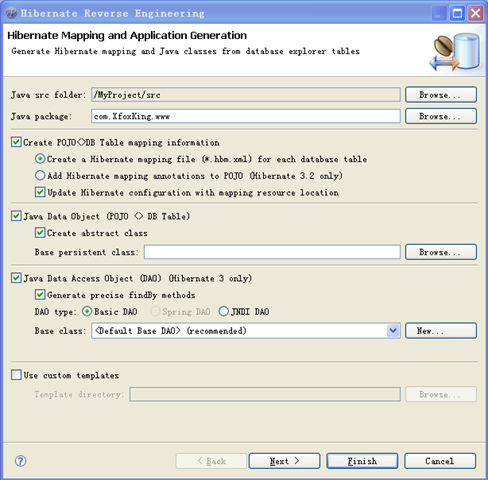Choose JNDI DAO as the DAO type
This screenshot has width=488, height=480.
[x=223, y=311]
